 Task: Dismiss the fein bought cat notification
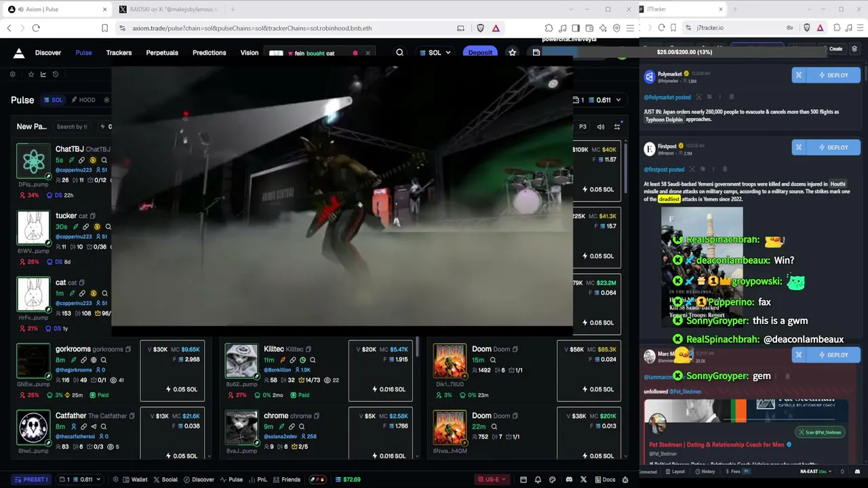pyautogui.click(x=368, y=53)
